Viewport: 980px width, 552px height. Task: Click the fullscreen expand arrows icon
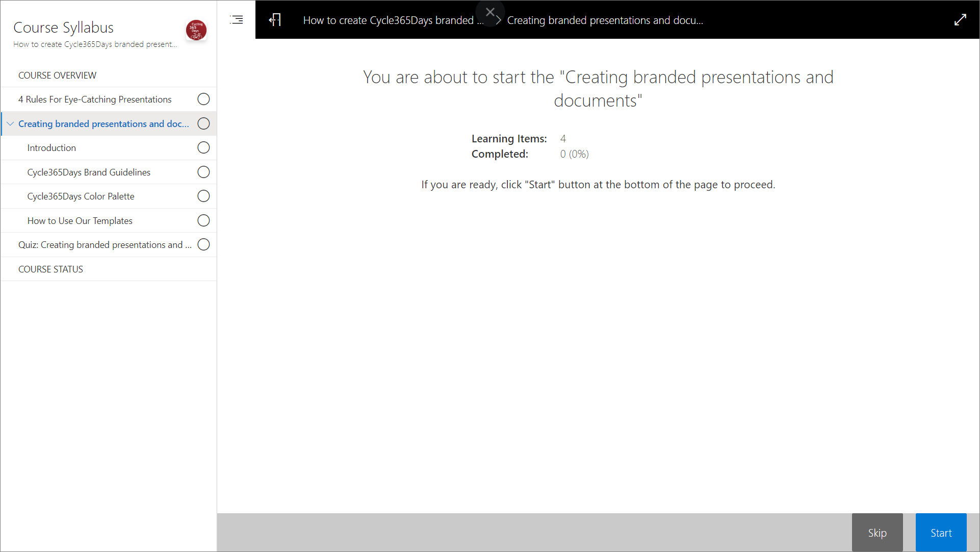(960, 20)
